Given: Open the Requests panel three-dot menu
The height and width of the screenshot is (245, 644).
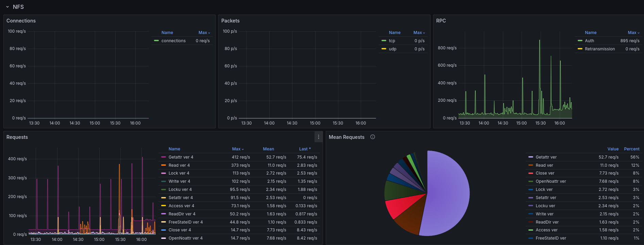Looking at the screenshot, I should (318, 137).
